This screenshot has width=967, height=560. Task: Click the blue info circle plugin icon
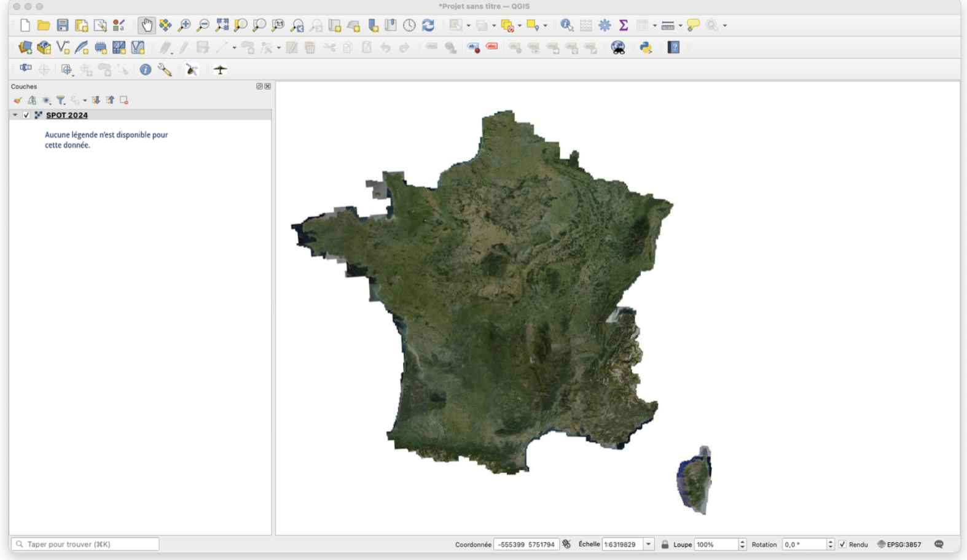(x=145, y=69)
